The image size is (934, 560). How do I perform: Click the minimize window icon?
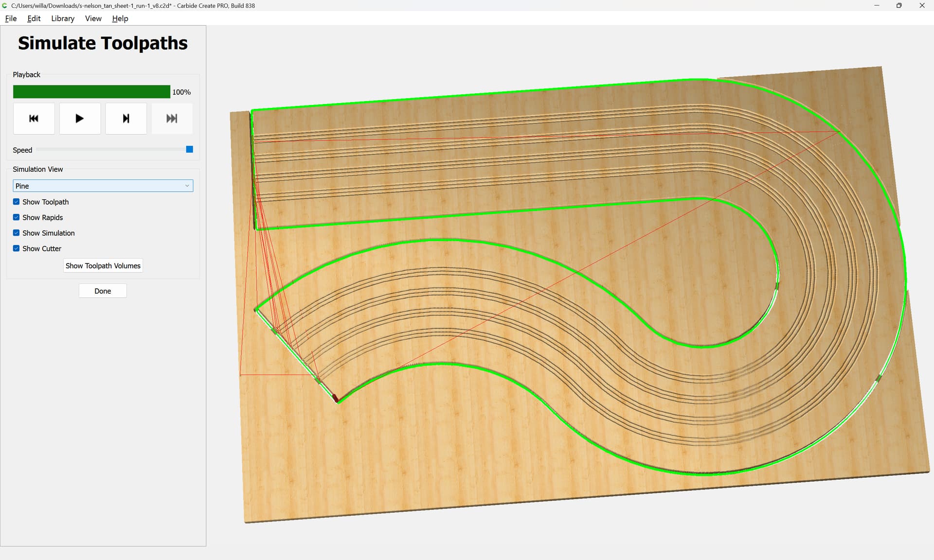[877, 5]
